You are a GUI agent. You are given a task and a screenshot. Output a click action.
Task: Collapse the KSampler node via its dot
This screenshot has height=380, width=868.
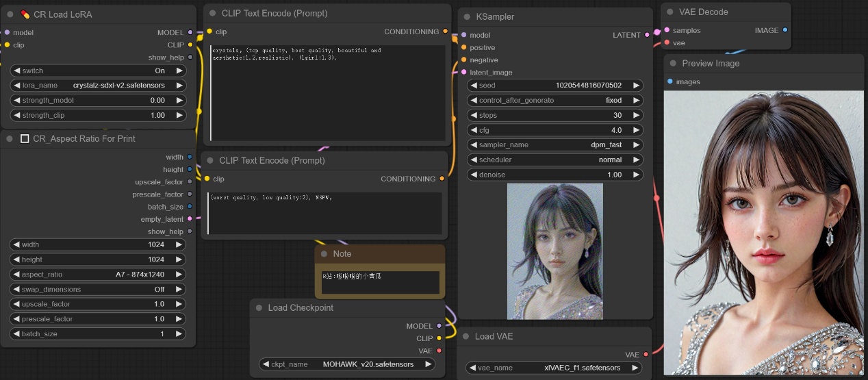point(468,16)
